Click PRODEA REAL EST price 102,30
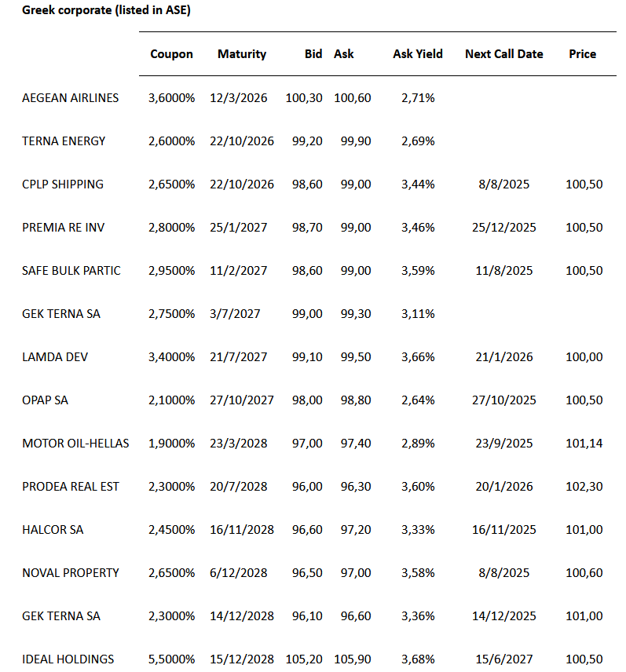The width and height of the screenshot is (626, 672). point(584,487)
